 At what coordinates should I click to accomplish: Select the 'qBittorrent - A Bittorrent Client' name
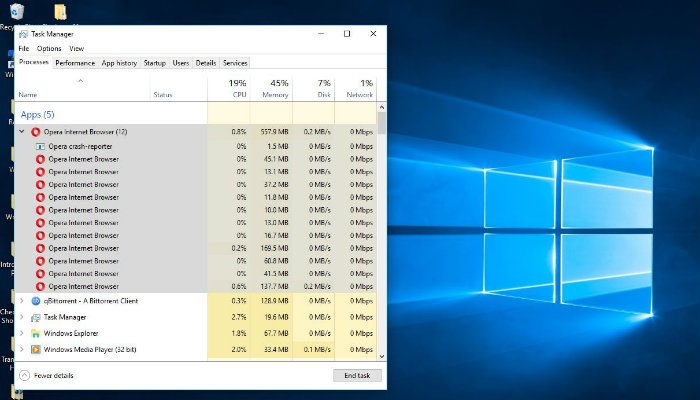pos(91,301)
